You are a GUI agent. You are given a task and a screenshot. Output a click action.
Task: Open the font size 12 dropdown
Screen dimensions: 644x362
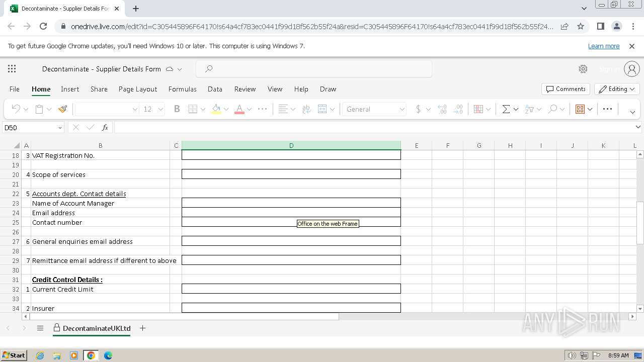[x=160, y=109]
